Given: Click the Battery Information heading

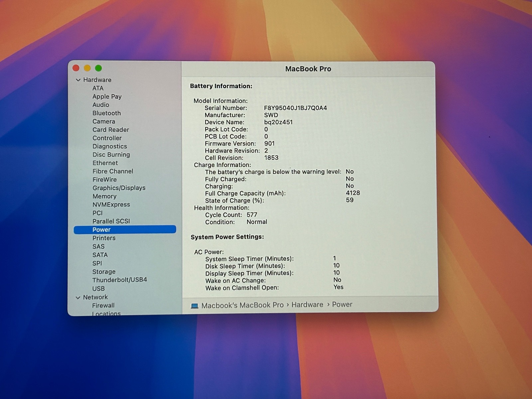Looking at the screenshot, I should [221, 86].
